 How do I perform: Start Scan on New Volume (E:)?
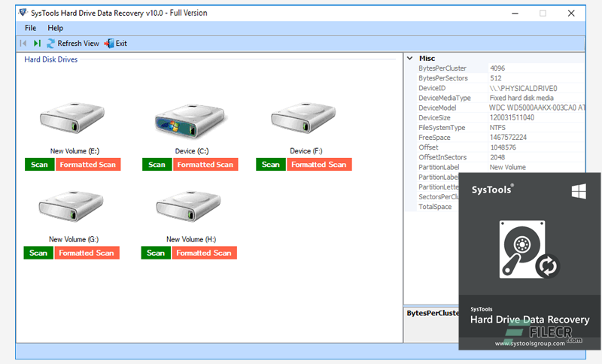[40, 165]
